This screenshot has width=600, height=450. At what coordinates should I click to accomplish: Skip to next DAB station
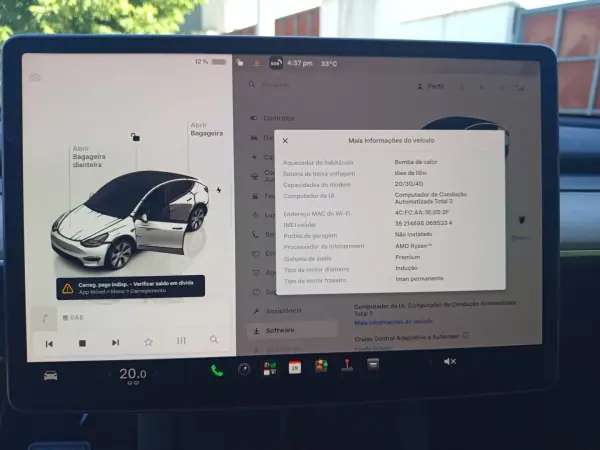(115, 342)
